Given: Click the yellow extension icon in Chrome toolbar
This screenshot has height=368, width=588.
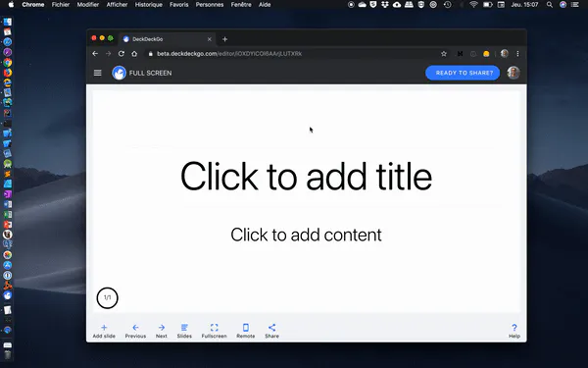Looking at the screenshot, I should pos(486,54).
